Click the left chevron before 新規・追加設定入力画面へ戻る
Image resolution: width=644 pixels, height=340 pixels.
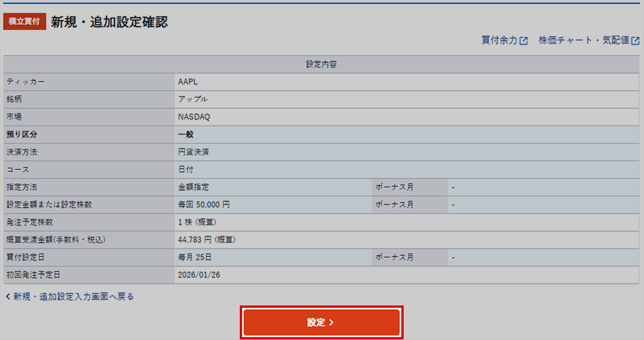point(7,297)
